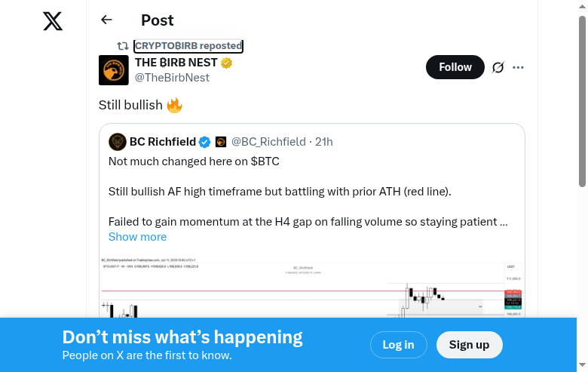Click the 21h timestamp on the quoted post
The image size is (588, 372).
[324, 142]
